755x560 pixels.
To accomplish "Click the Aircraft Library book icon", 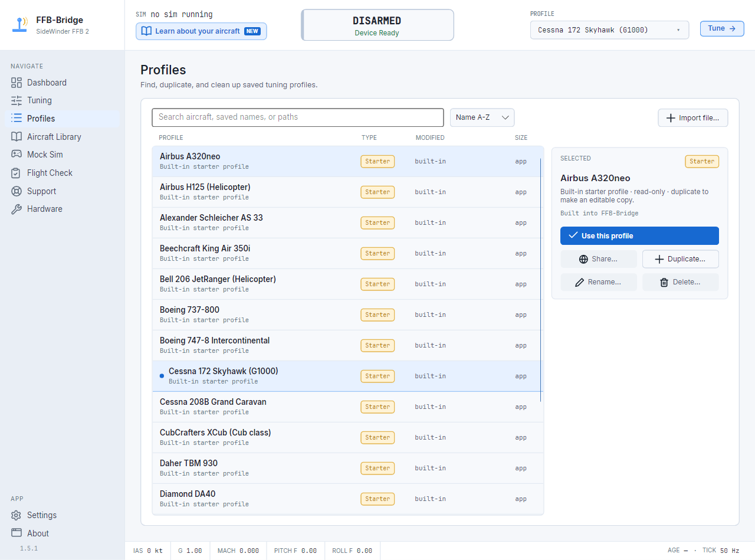I will point(17,137).
